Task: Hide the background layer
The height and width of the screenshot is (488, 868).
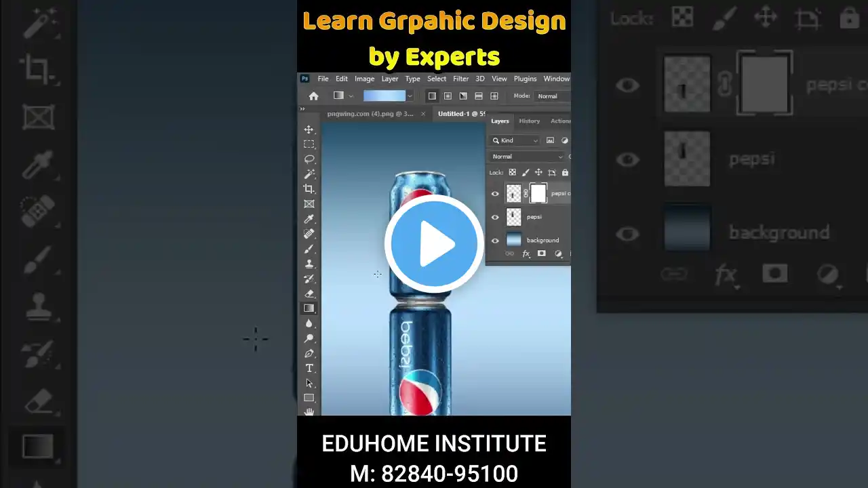Action: coord(495,240)
